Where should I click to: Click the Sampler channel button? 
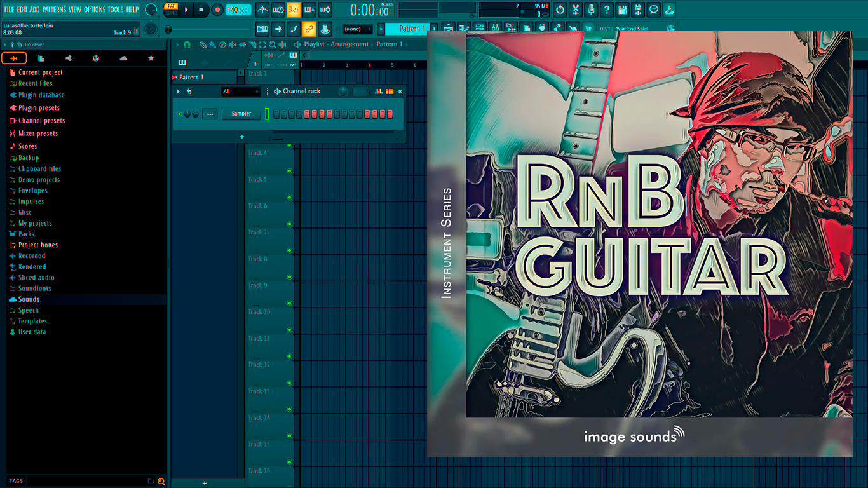241,114
